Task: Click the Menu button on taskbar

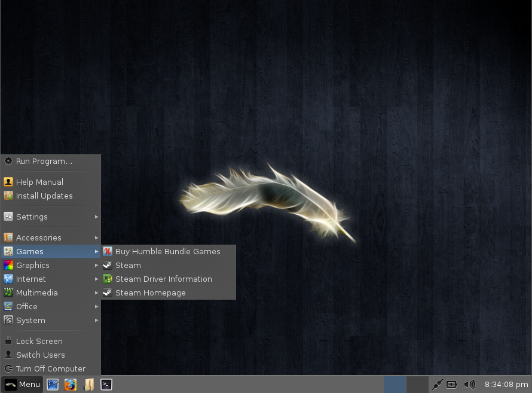Action: 22,385
